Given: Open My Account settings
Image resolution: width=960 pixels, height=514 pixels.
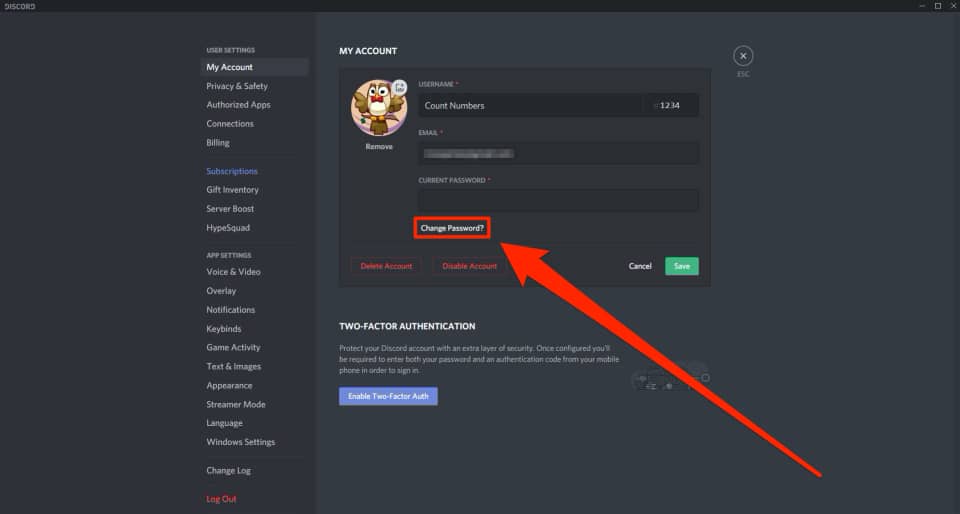Looking at the screenshot, I should 254,67.
